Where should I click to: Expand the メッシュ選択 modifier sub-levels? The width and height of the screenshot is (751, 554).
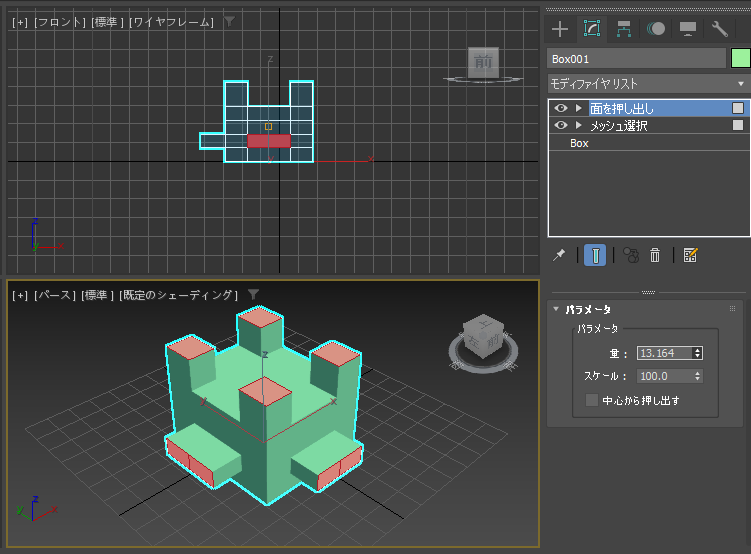(579, 125)
